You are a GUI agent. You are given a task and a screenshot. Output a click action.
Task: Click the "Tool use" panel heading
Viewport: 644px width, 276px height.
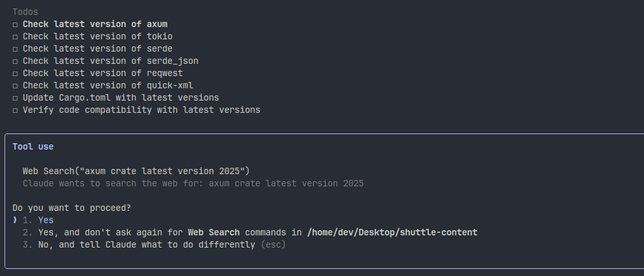[33, 146]
